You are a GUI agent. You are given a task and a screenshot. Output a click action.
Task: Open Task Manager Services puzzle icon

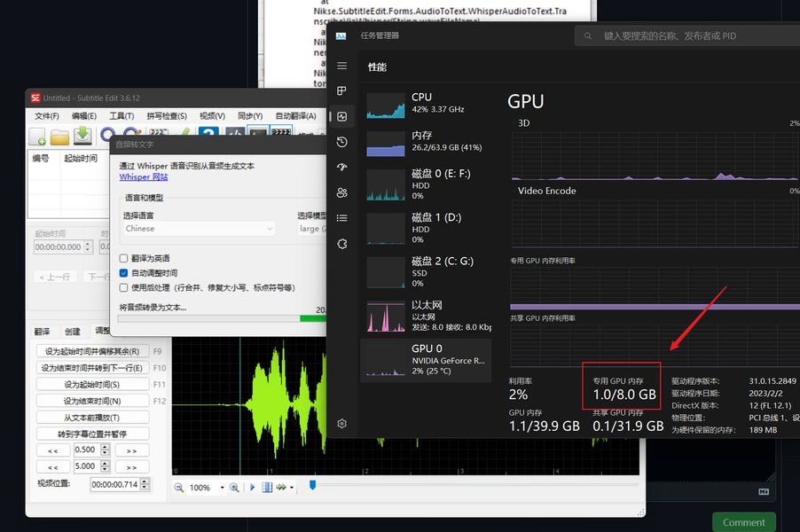pos(341,244)
